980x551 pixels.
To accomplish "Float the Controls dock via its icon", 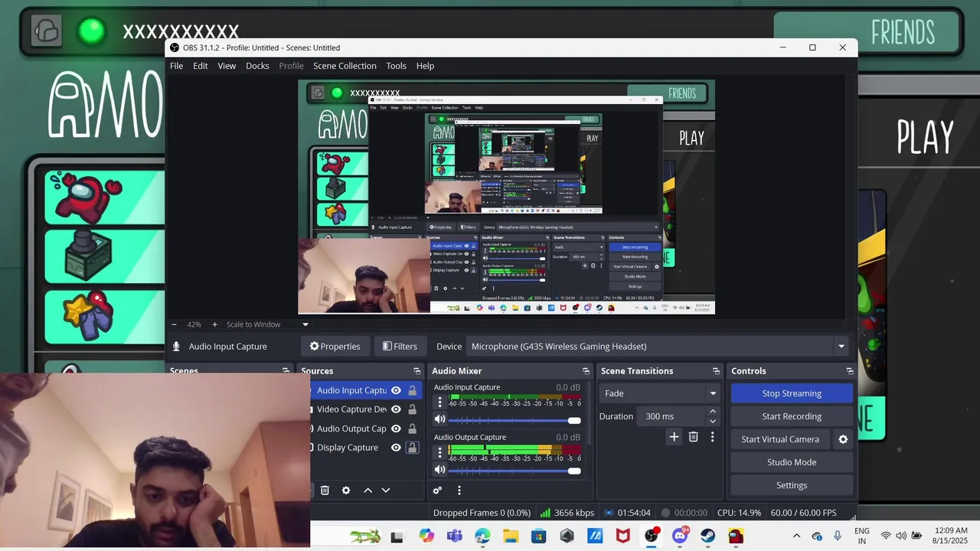I will coord(850,371).
